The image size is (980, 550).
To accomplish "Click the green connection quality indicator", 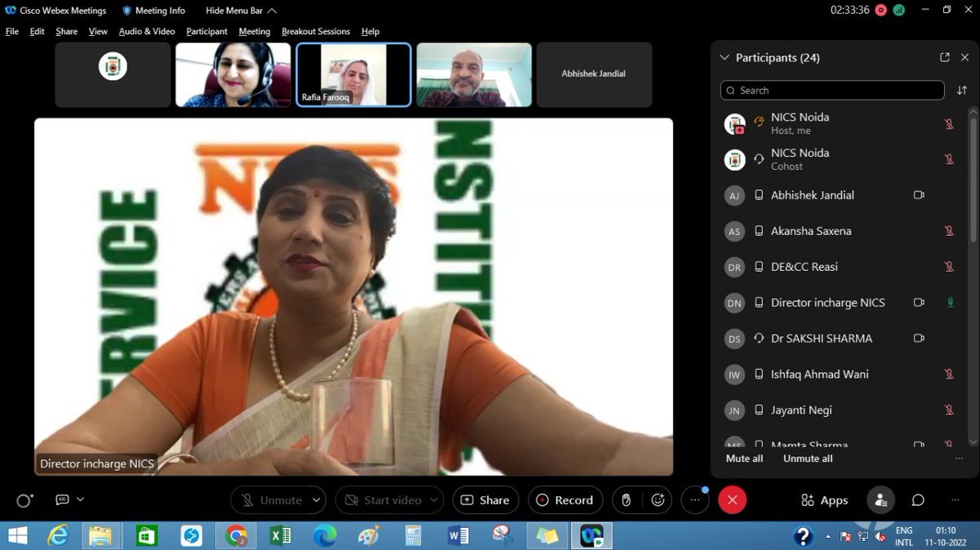I will coord(899,11).
